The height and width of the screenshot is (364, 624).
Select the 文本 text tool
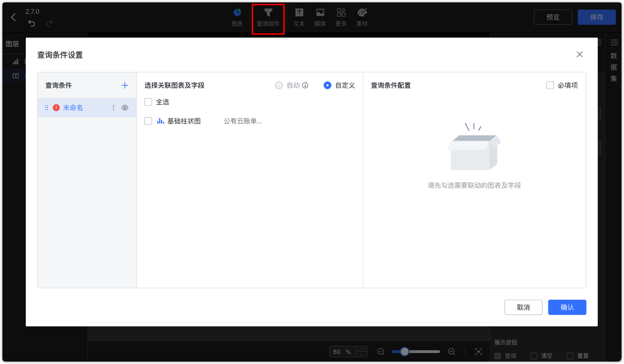coord(299,17)
